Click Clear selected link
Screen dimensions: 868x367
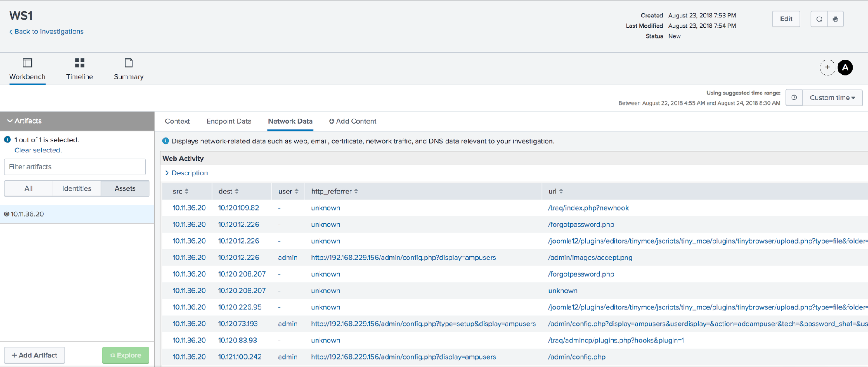pyautogui.click(x=38, y=150)
